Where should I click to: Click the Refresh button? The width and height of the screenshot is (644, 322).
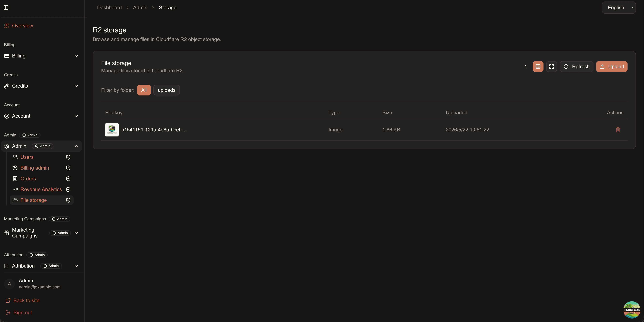pyautogui.click(x=576, y=67)
